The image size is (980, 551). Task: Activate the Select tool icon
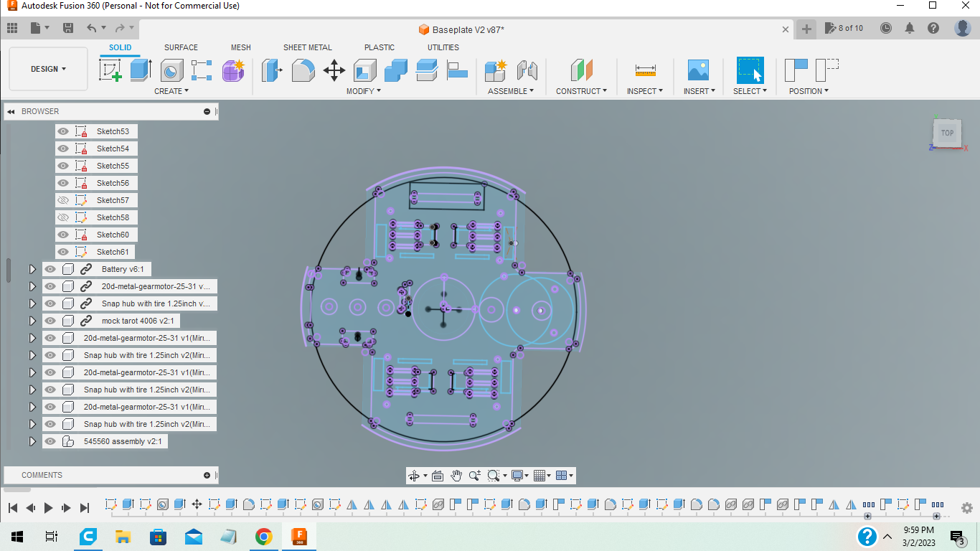point(750,70)
